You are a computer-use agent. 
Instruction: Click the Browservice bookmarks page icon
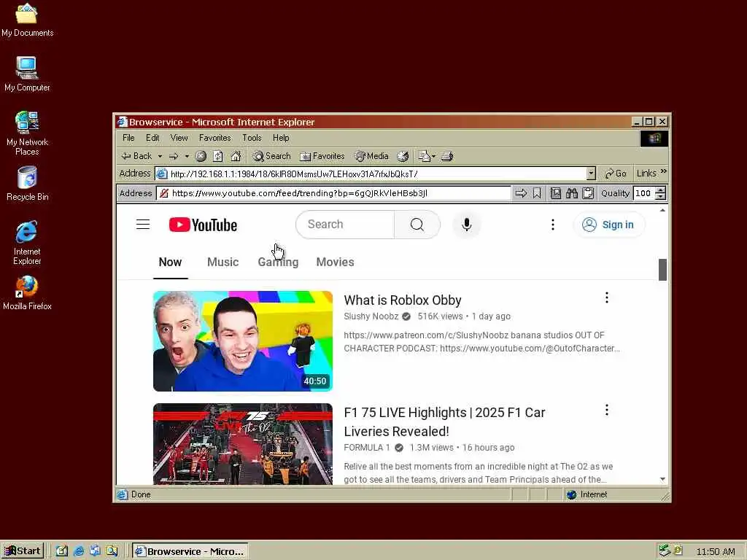pos(555,193)
